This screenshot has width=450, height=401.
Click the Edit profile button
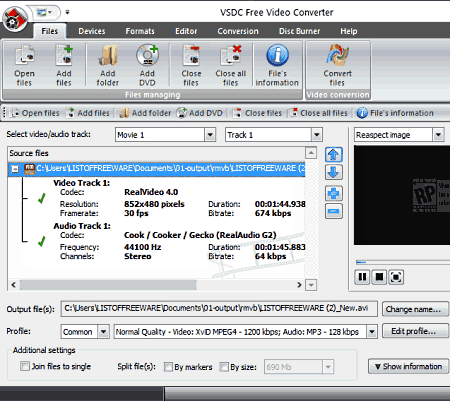coord(415,331)
